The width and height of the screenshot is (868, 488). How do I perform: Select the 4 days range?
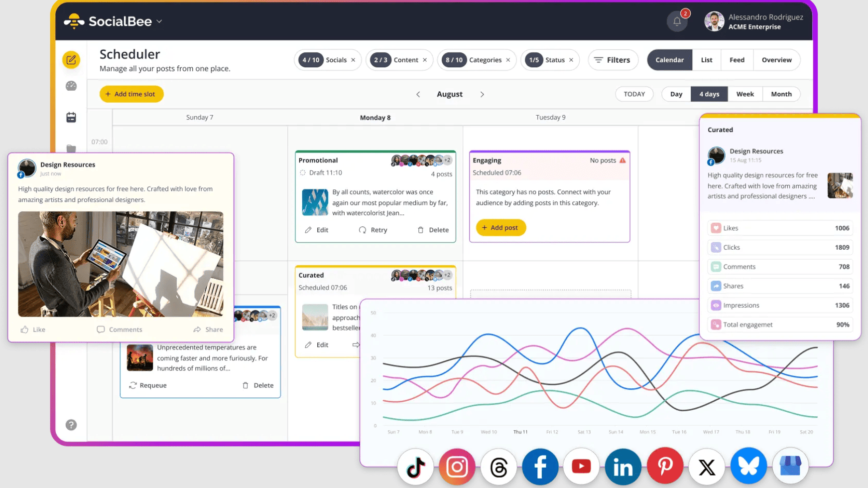coord(709,94)
